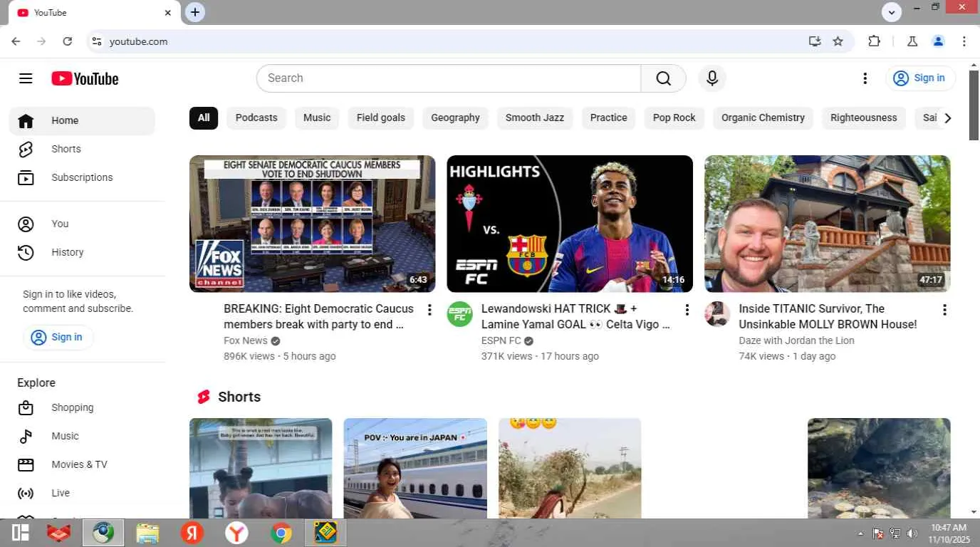Select the Smooth Jazz filter chip
The image size is (980, 547).
535,118
